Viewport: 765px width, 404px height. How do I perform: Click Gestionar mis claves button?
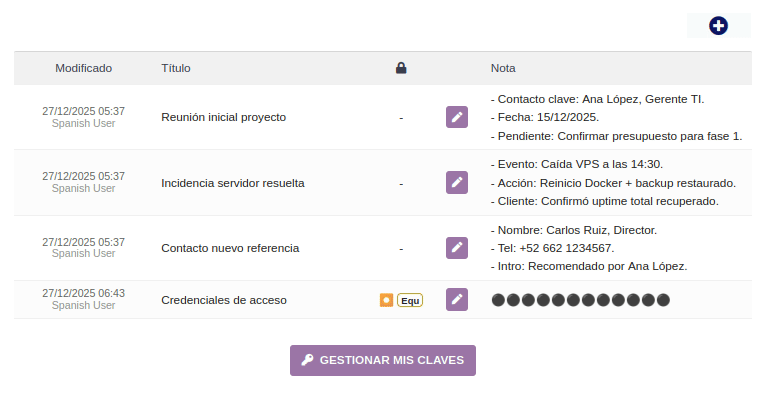coord(383,360)
